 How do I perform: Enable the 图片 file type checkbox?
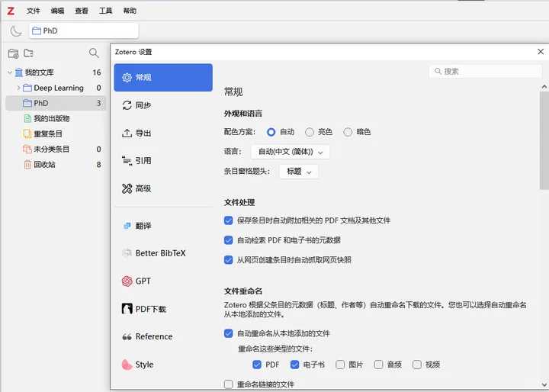click(340, 365)
